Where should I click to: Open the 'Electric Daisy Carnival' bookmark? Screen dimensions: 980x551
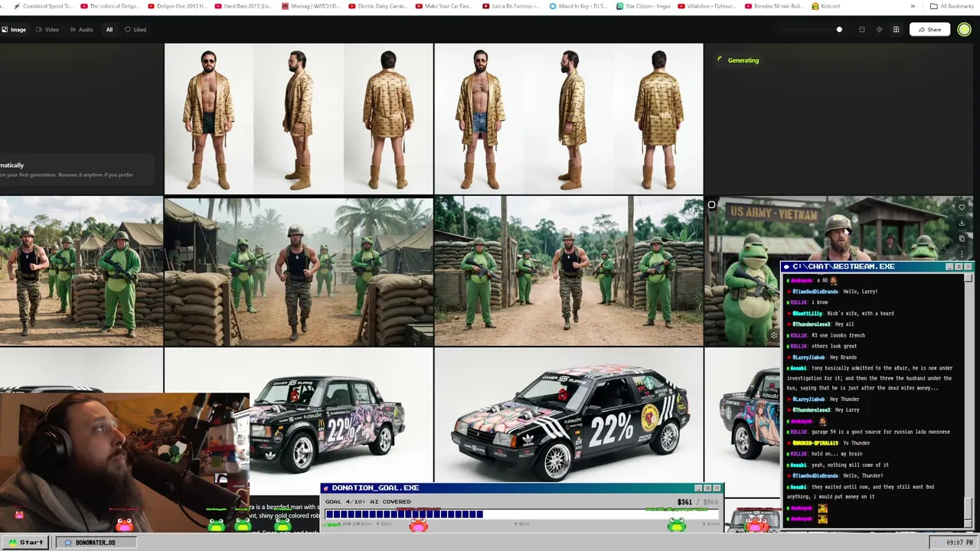[x=377, y=6]
